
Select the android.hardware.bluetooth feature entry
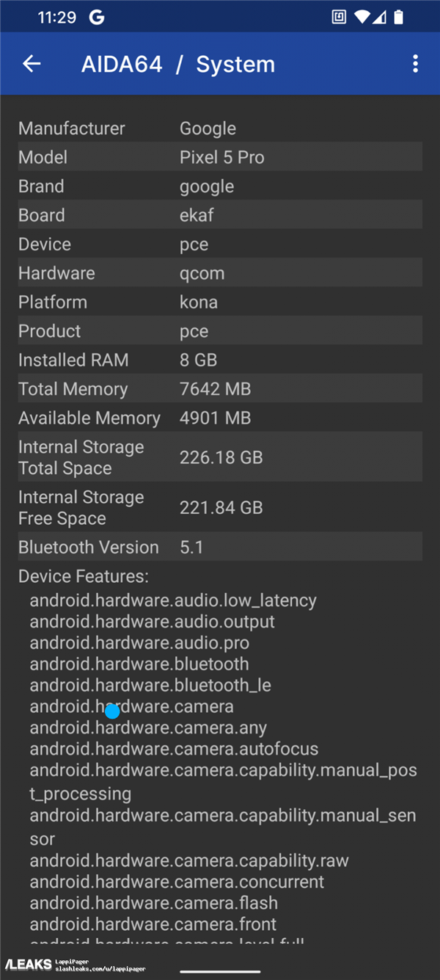(139, 664)
